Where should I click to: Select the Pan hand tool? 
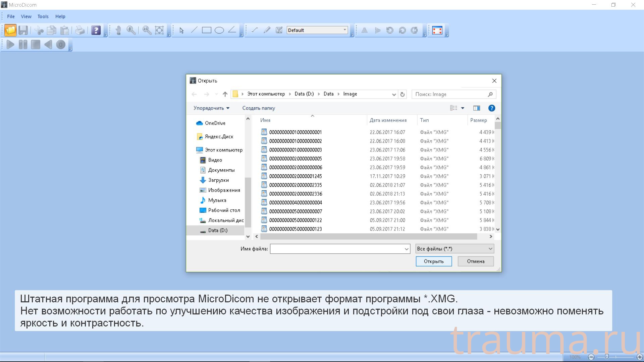(118, 30)
